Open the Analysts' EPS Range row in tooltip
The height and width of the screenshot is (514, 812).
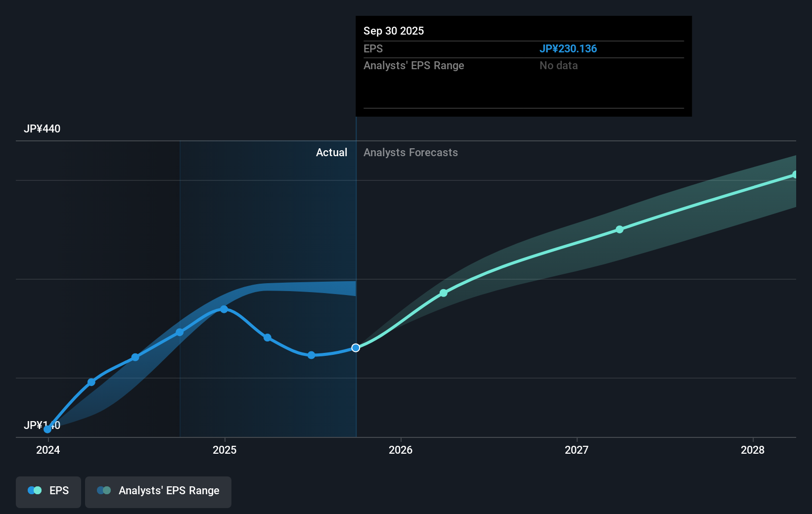click(x=414, y=65)
